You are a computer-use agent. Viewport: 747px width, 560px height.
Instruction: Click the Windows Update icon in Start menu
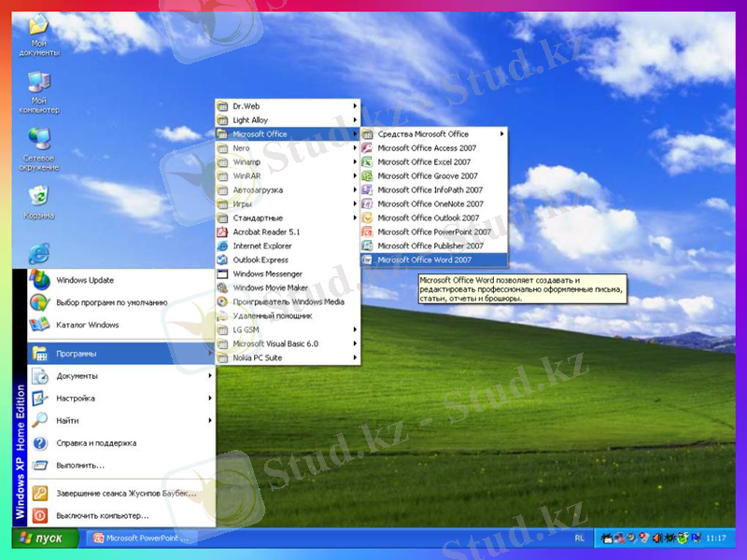tap(84, 280)
